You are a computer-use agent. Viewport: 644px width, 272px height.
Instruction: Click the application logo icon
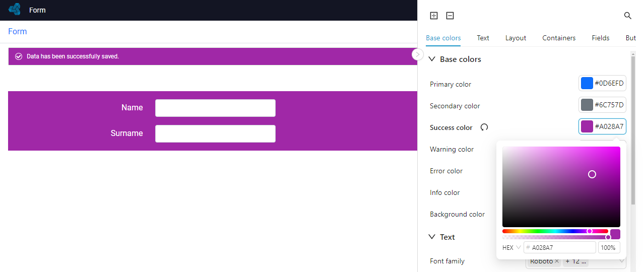point(15,9)
